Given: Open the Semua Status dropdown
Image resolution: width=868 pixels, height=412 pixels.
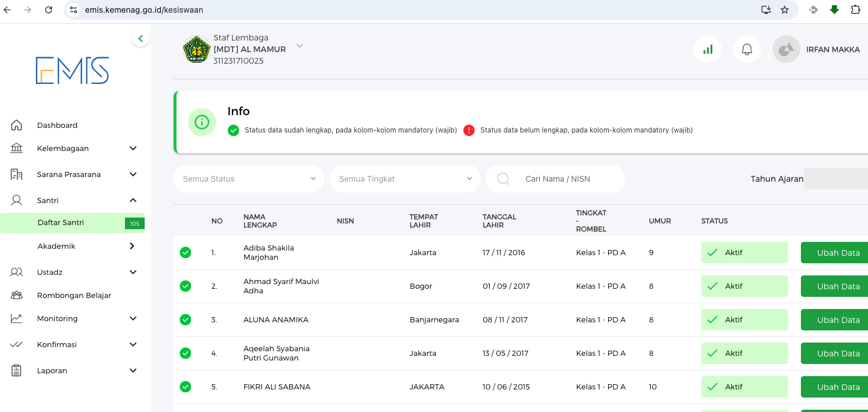Looking at the screenshot, I should (249, 179).
